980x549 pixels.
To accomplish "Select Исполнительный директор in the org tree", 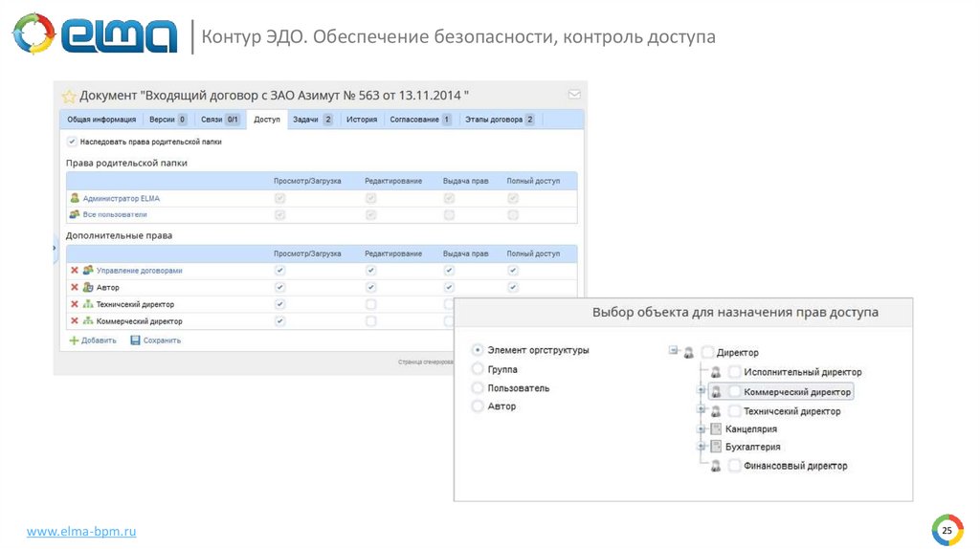I will (x=802, y=372).
